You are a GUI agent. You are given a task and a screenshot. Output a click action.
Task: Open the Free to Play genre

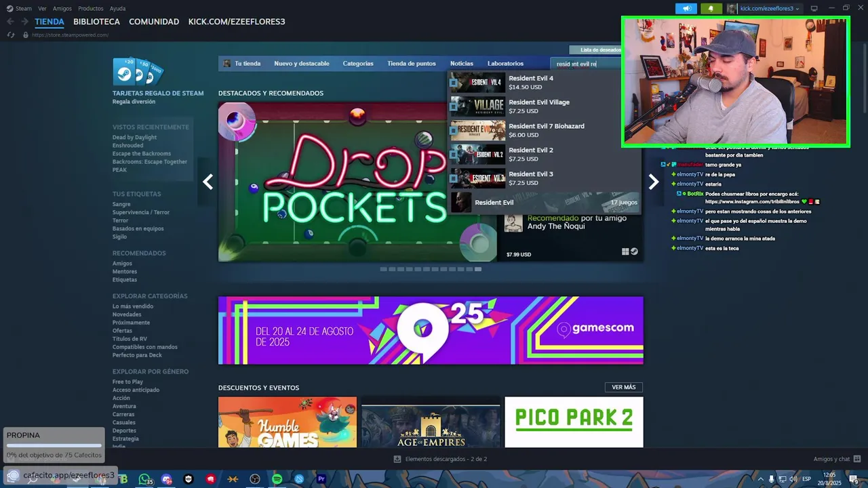[x=127, y=382]
